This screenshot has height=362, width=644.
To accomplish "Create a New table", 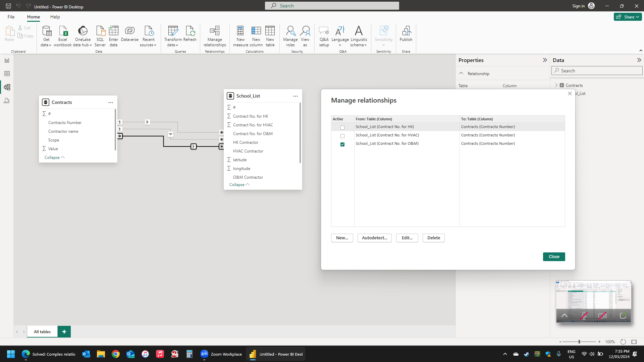I will click(270, 36).
